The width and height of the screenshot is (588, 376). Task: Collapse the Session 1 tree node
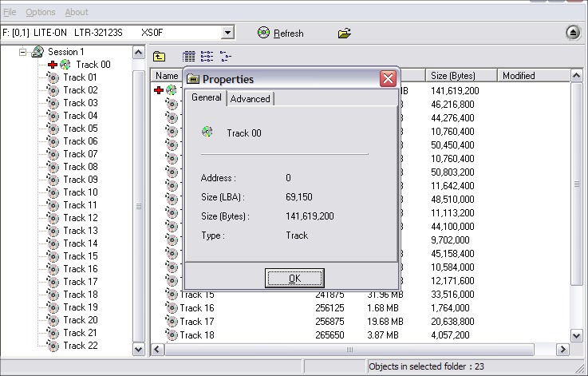tap(24, 52)
